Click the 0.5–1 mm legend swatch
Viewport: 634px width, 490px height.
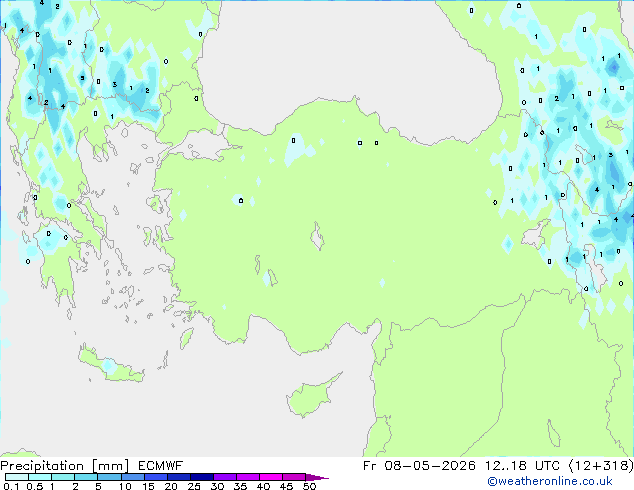pos(40,477)
